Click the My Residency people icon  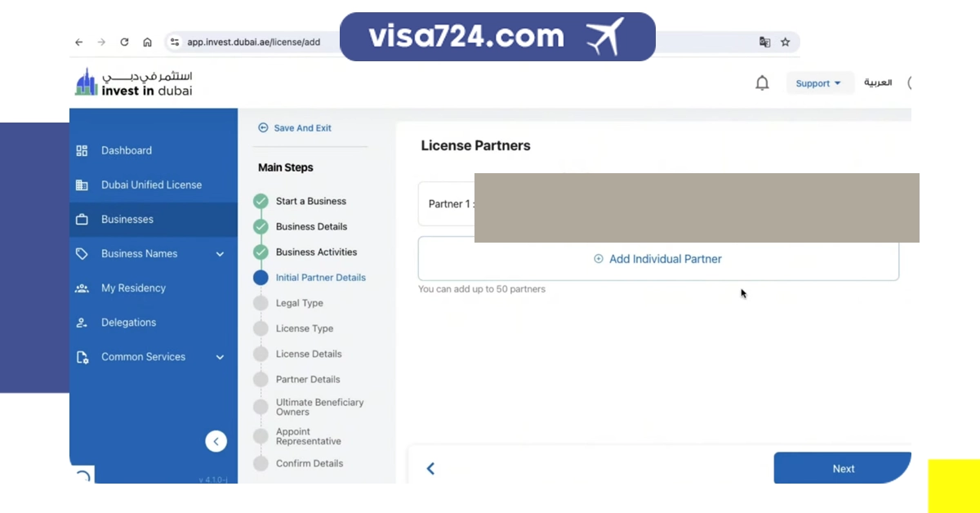point(82,288)
